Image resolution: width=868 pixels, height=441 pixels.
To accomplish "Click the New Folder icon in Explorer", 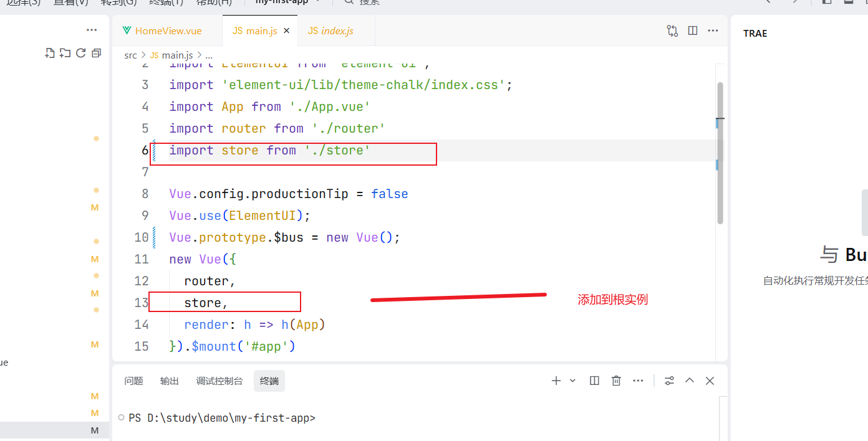I will point(65,53).
